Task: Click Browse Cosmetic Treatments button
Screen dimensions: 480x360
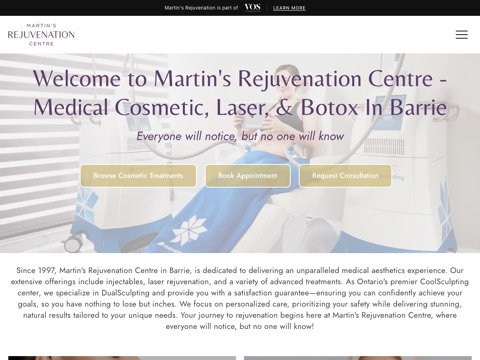Action: (138, 176)
